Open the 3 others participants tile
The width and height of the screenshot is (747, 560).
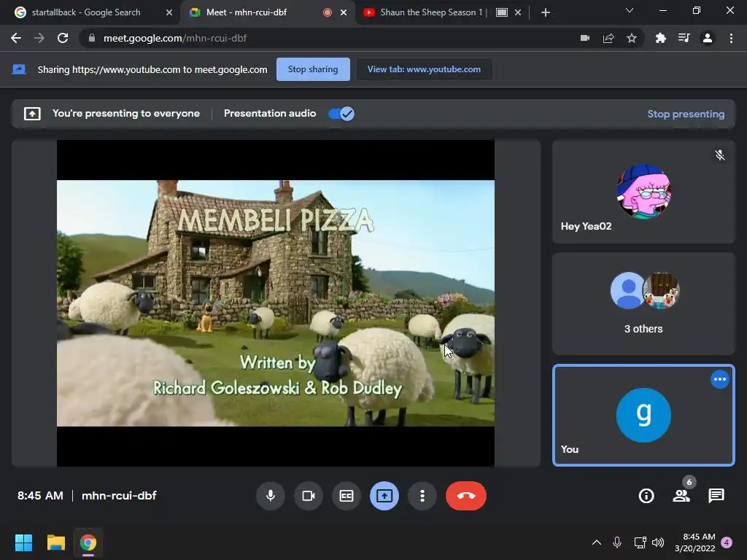tap(643, 304)
